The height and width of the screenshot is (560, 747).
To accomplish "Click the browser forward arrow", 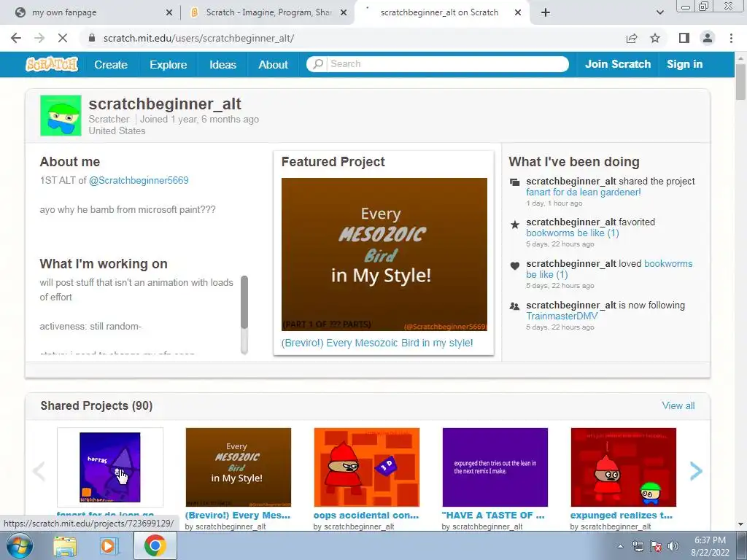I will 39,38.
